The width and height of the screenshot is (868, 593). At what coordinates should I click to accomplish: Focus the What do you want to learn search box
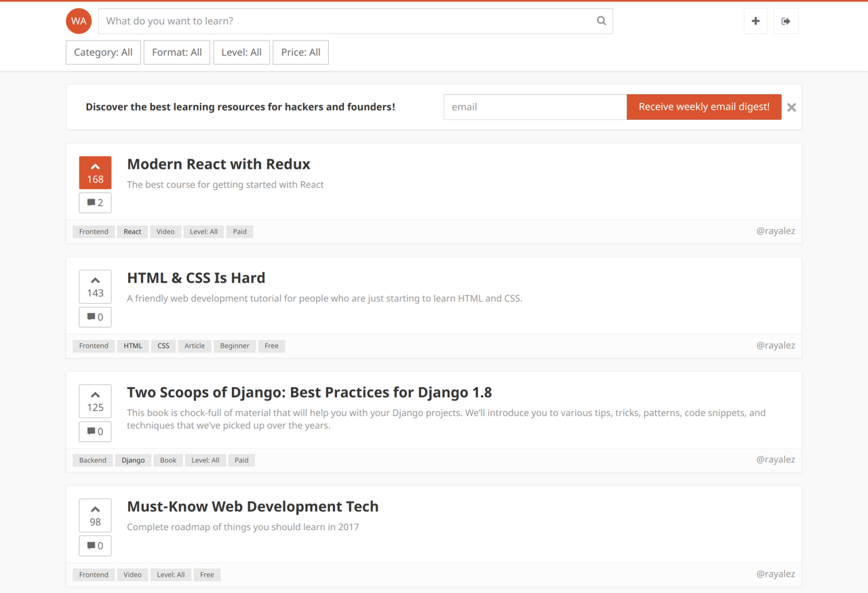(346, 21)
